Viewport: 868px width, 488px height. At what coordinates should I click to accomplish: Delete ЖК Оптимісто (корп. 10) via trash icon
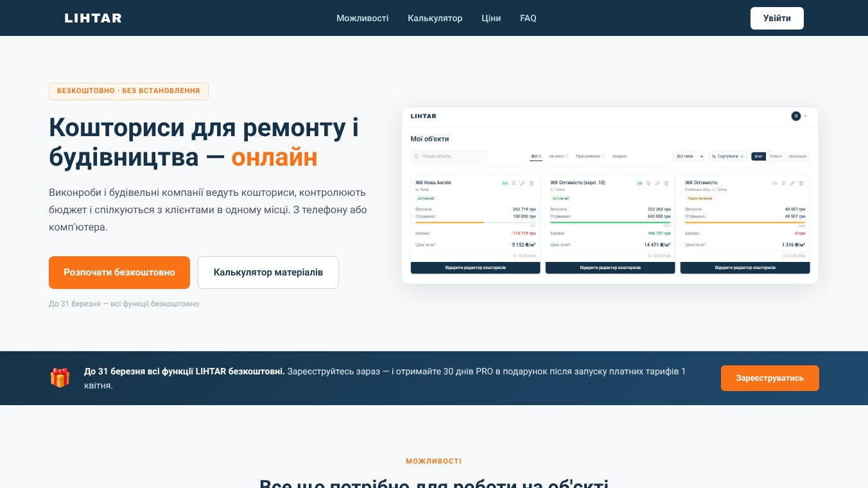tap(666, 183)
